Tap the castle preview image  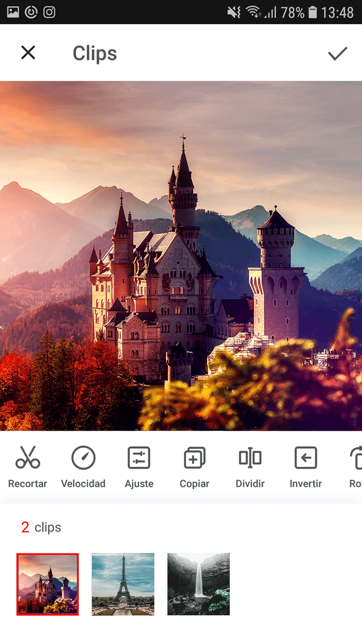(181, 256)
